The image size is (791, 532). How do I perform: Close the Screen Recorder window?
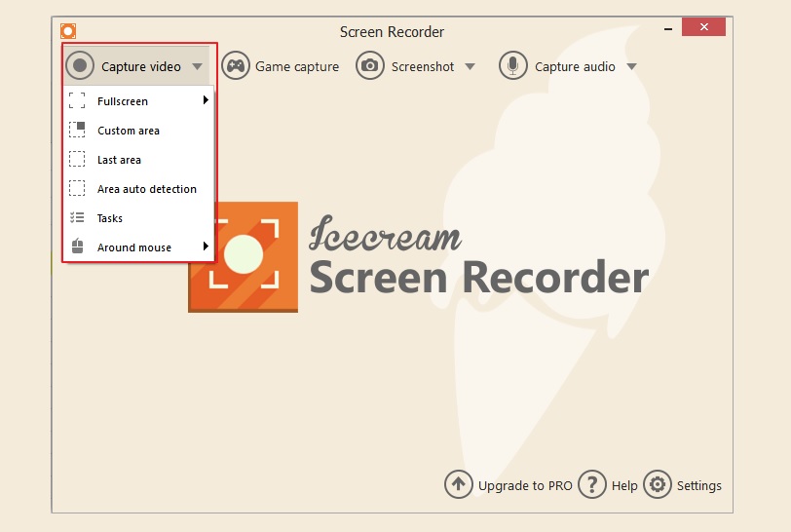(x=703, y=26)
